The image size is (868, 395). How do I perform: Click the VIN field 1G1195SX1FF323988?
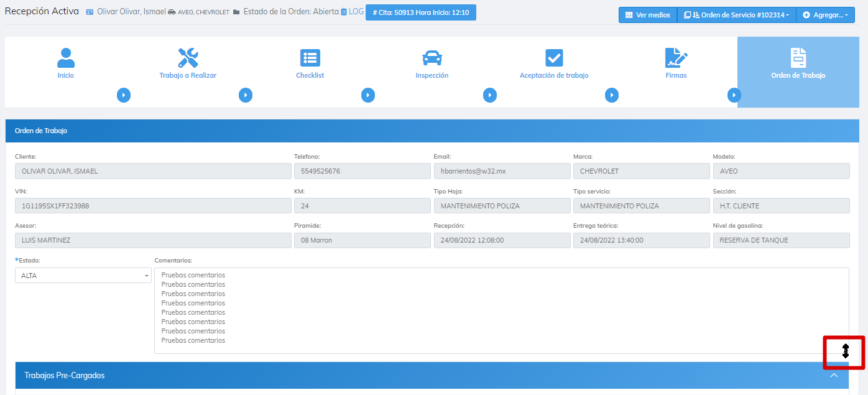153,205
